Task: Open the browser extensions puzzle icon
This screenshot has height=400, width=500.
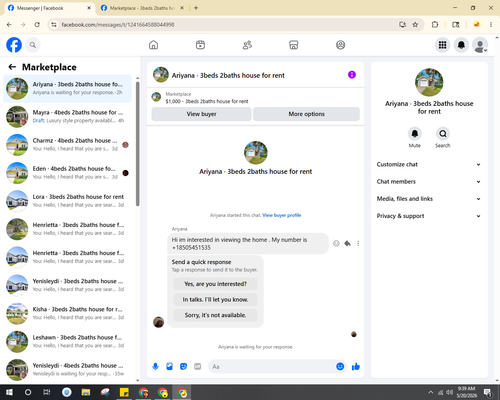Action: pos(435,25)
